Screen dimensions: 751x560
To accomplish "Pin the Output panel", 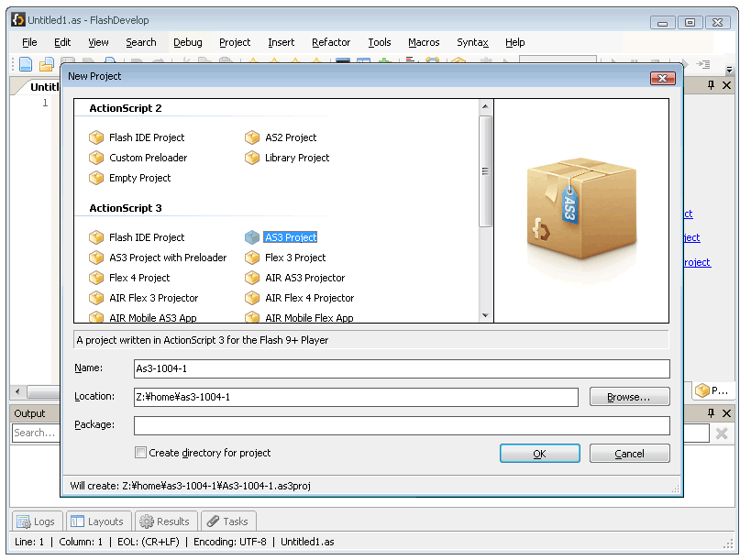I will [x=711, y=413].
